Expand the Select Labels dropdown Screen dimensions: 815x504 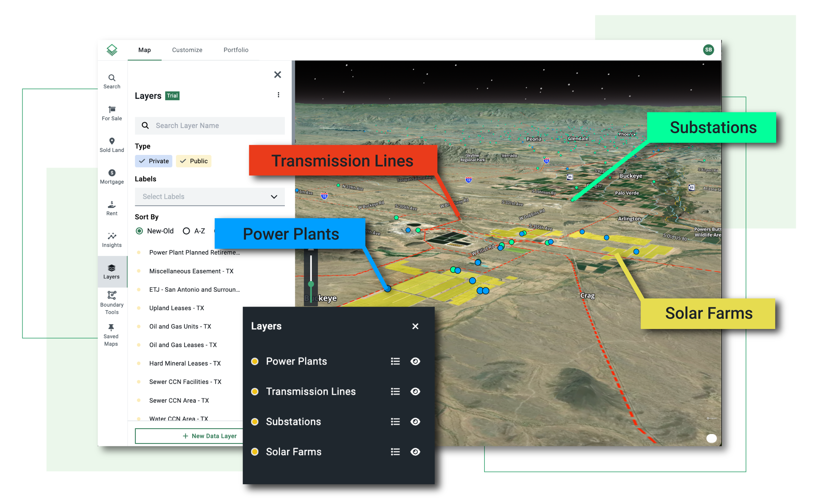click(210, 197)
